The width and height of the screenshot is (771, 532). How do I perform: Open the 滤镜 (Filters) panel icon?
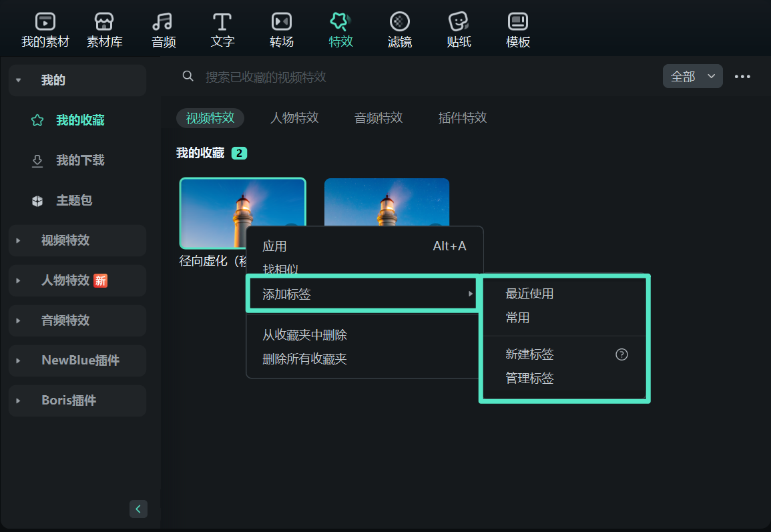399,28
